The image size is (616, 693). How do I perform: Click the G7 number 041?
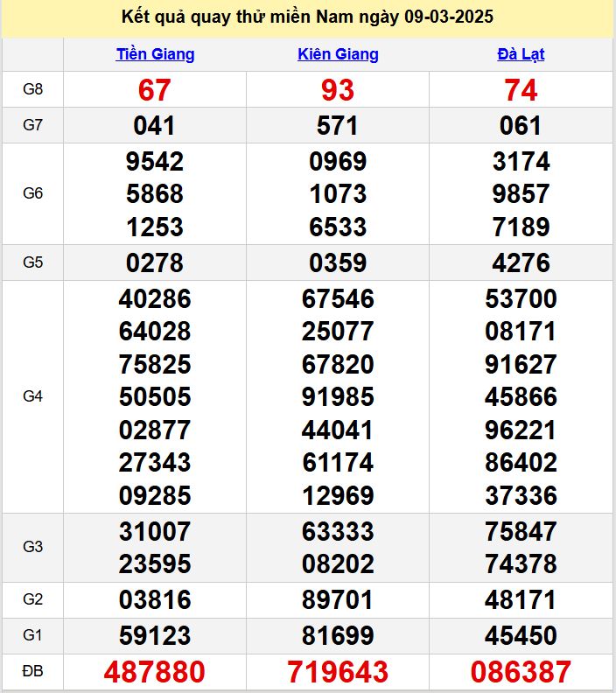tap(154, 125)
